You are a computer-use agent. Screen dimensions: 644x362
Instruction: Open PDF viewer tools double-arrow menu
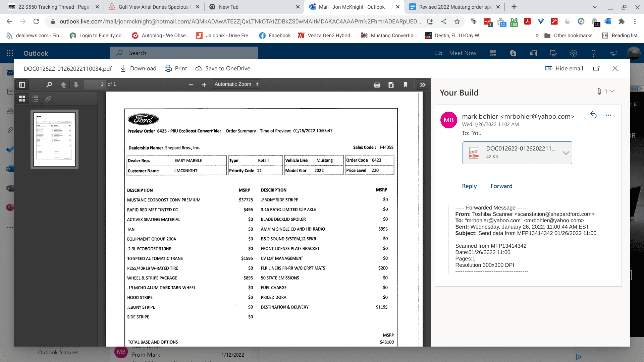423,85
